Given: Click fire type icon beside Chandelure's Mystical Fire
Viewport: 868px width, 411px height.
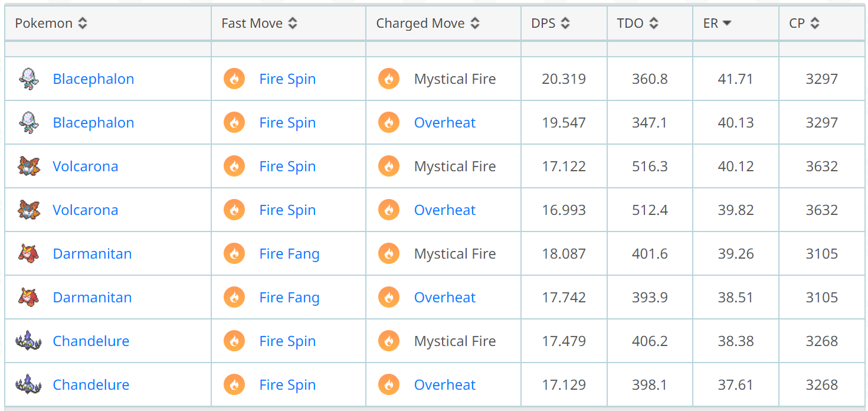Looking at the screenshot, I should tap(389, 341).
